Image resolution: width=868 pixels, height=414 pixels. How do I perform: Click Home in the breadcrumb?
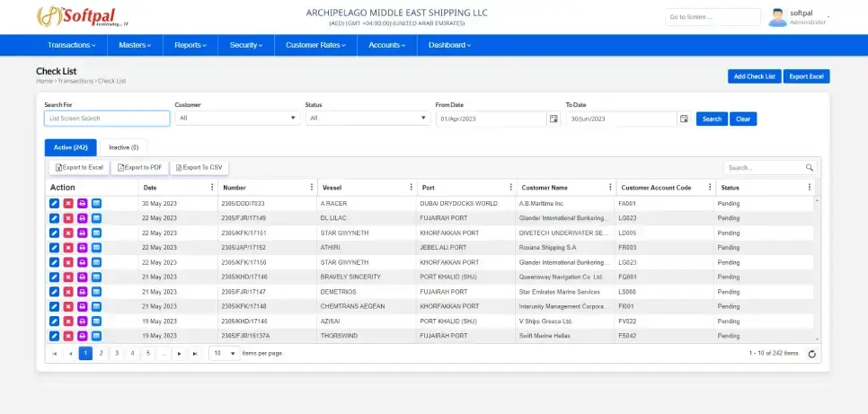click(44, 81)
